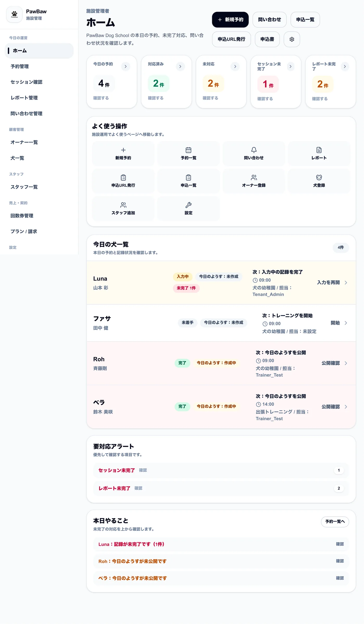Viewport: 364px width, 624px height.
Task: Click 確認する under レポート未完了 card
Action: click(320, 99)
